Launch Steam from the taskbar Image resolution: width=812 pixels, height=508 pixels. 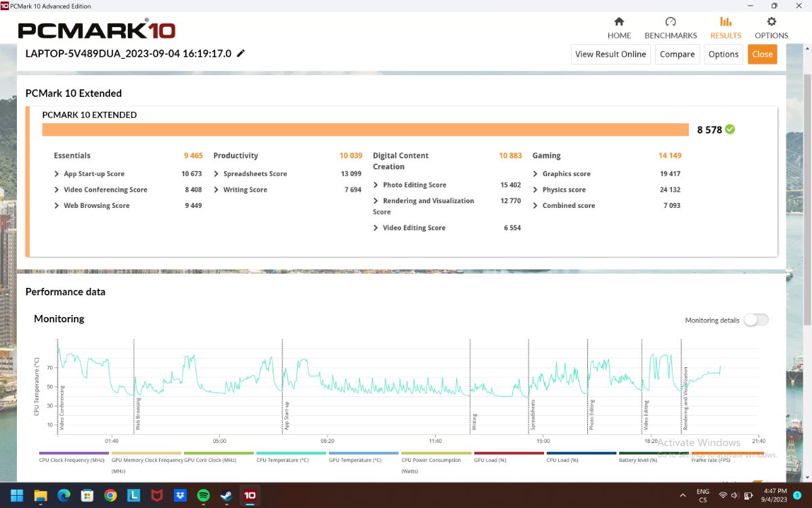pyautogui.click(x=226, y=495)
